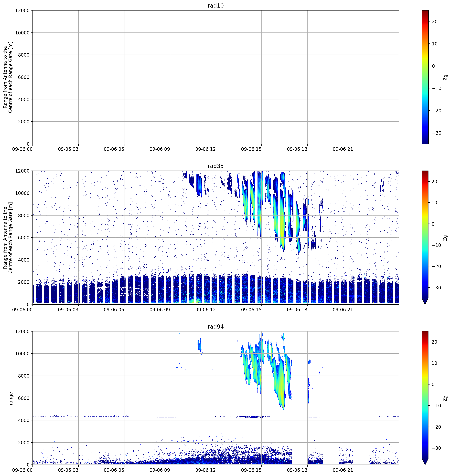Screen dimensions: 451x476
Task: Click the 09-06 03 tick under rad10
Action: [68, 149]
